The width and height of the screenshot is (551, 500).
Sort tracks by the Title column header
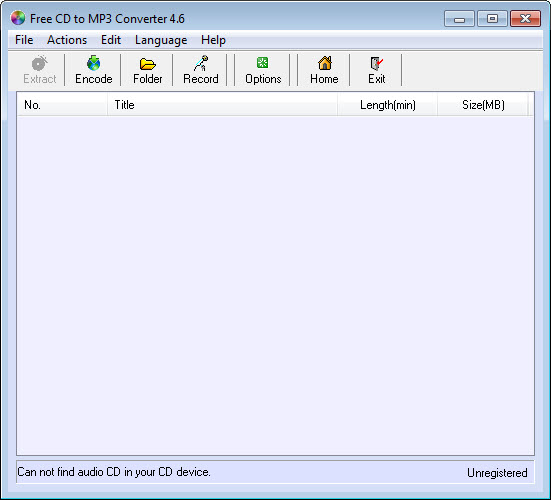coord(222,105)
